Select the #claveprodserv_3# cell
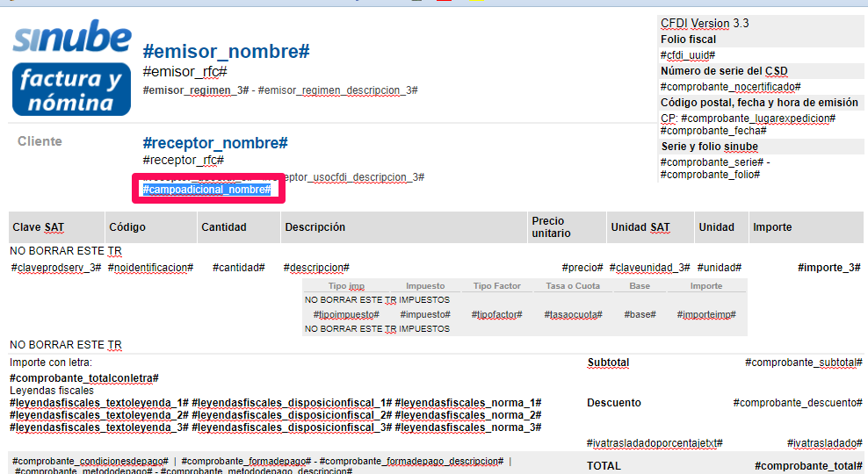The width and height of the screenshot is (868, 474). pos(56,267)
